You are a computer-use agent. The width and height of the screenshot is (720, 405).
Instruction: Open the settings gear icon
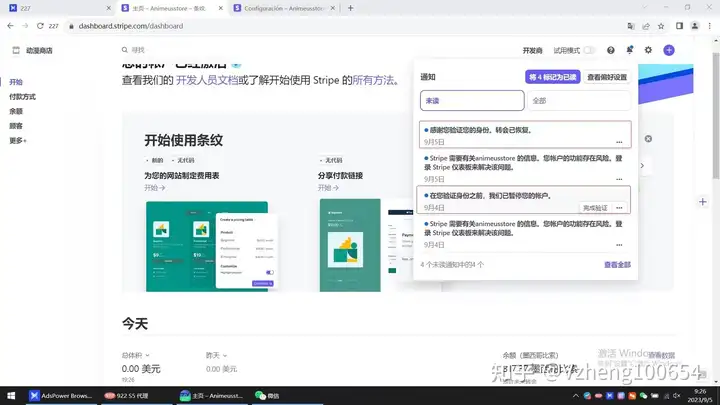click(648, 50)
